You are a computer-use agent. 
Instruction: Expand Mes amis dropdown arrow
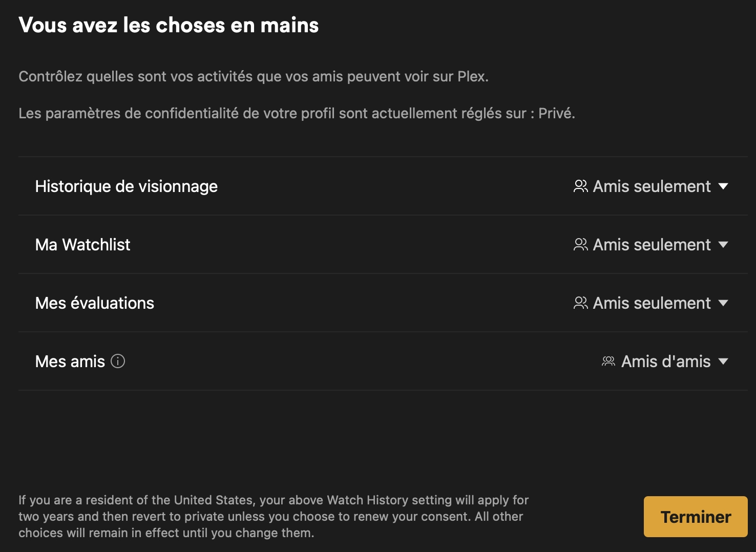(x=723, y=362)
